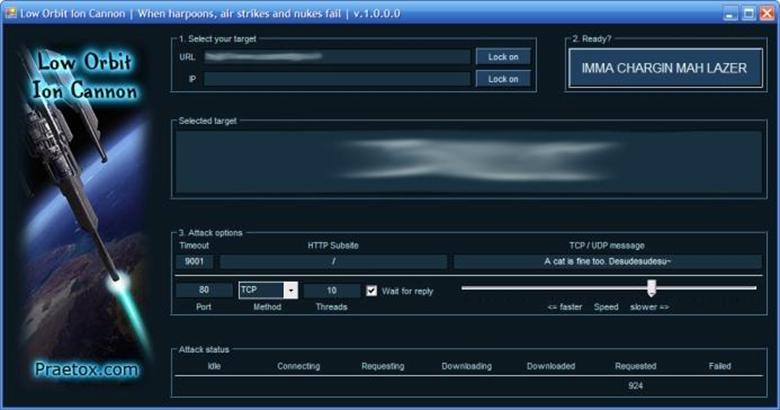The width and height of the screenshot is (780, 410).
Task: Close the Low Orbit Ion Cannon window
Action: point(765,15)
